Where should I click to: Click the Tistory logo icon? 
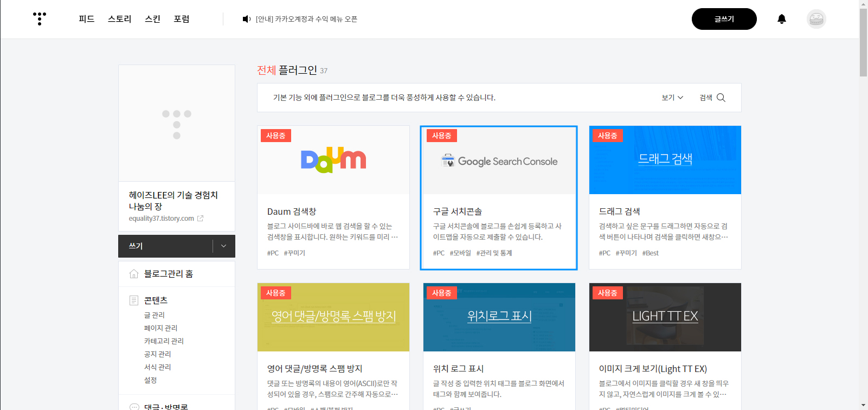click(40, 19)
